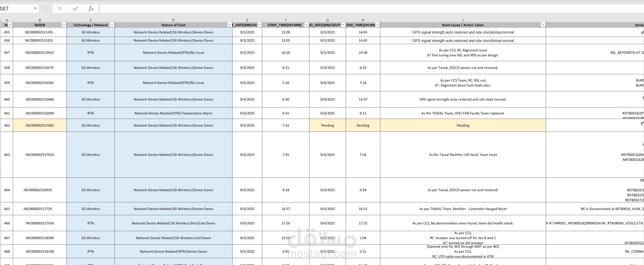Open the Technology / Network filter dropdown
This screenshot has width=644, height=265.
click(112, 25)
